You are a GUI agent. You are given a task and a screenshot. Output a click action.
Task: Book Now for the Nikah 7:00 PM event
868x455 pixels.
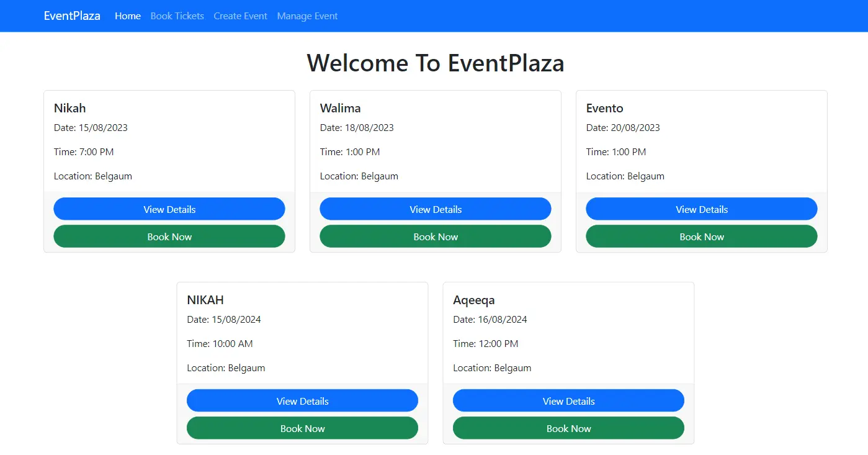pyautogui.click(x=169, y=237)
